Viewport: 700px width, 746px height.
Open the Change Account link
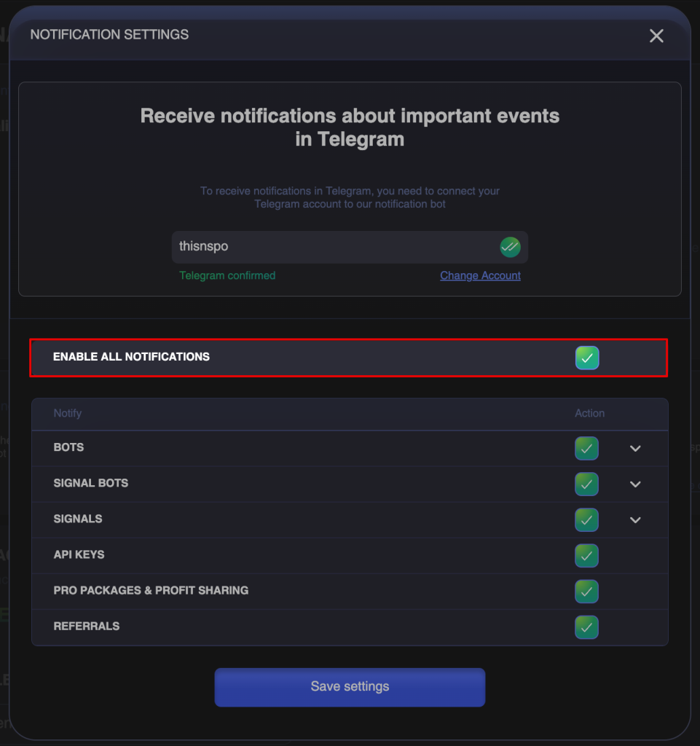click(x=480, y=275)
